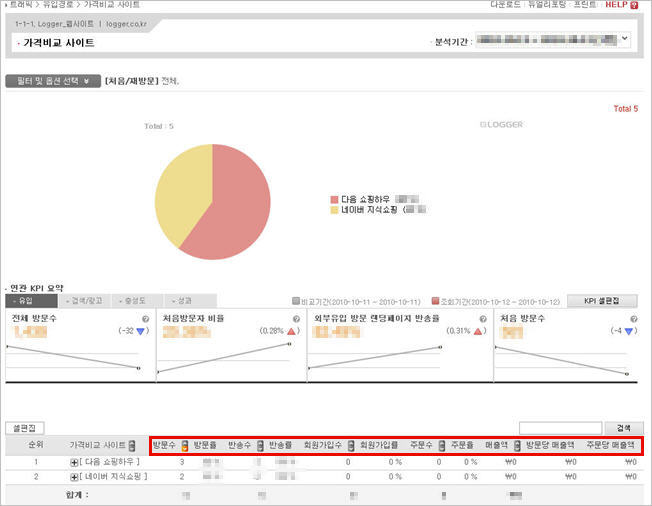Open the 분석기간 date range dropdown
Image resolution: width=652 pixels, height=506 pixels.
tap(625, 40)
